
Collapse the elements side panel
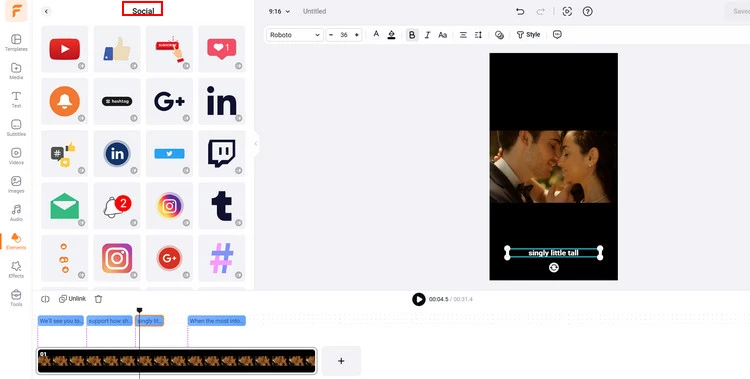pyautogui.click(x=256, y=143)
